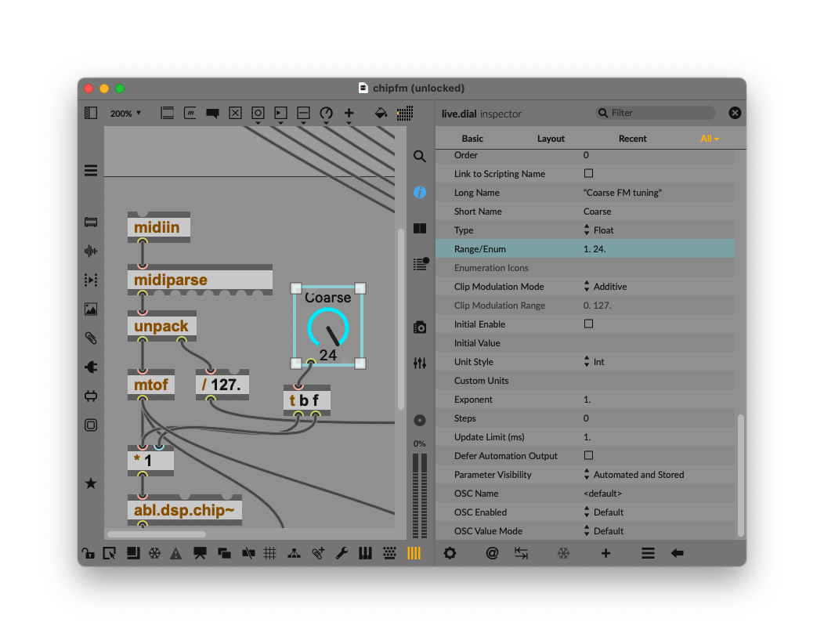Toggle the patcher lock icon
Screen dimensions: 824x644
tap(89, 553)
